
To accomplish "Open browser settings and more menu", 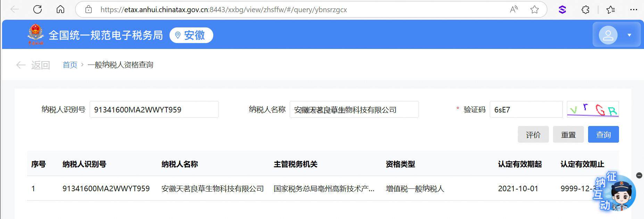I will [634, 10].
